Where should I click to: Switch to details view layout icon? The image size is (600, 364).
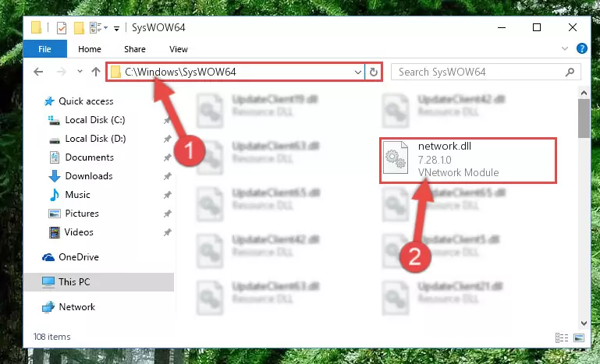point(561,337)
